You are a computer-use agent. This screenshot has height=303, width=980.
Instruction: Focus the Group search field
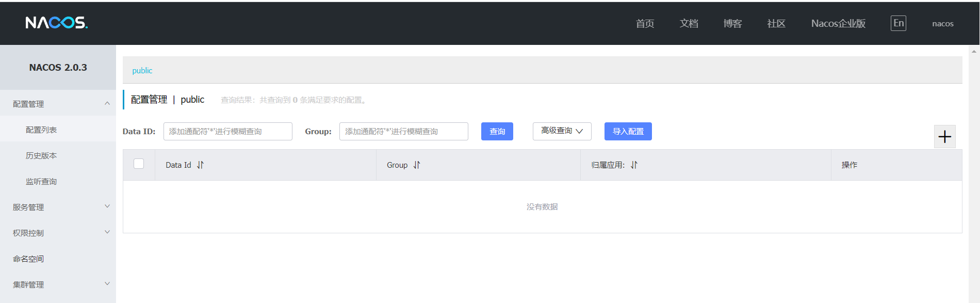pyautogui.click(x=404, y=131)
